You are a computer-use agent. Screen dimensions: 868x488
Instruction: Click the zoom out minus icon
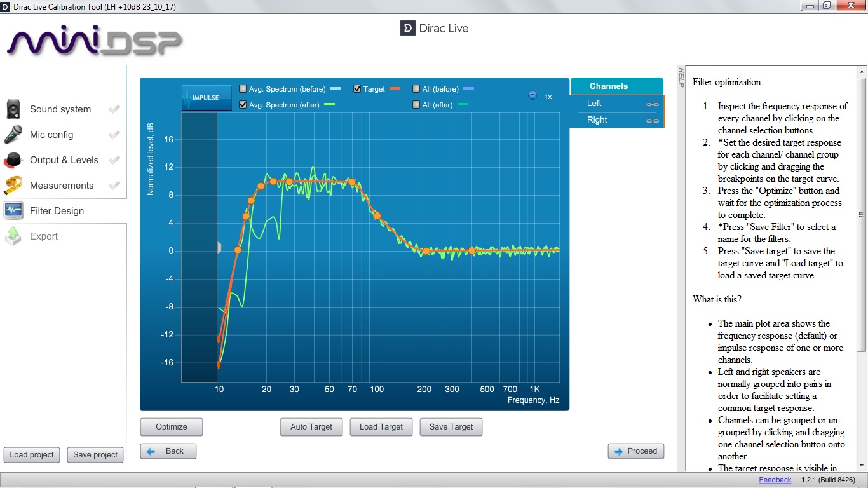click(532, 95)
